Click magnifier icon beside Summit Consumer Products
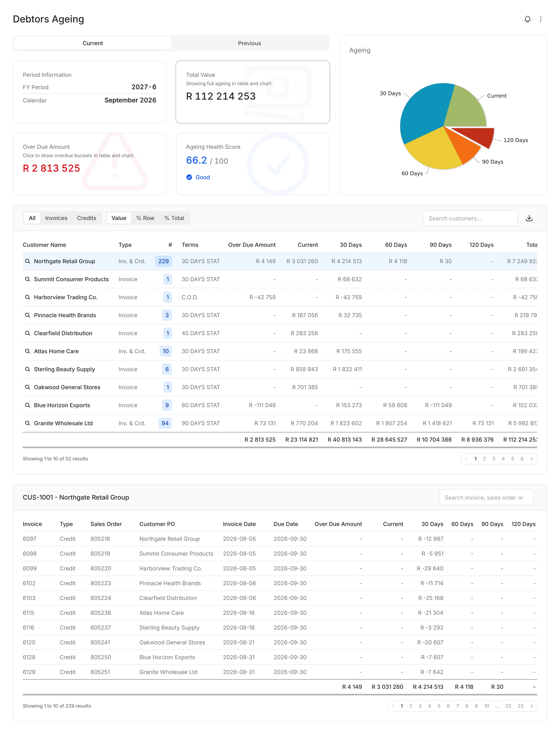Image resolution: width=560 pixels, height=744 pixels. 28,279
